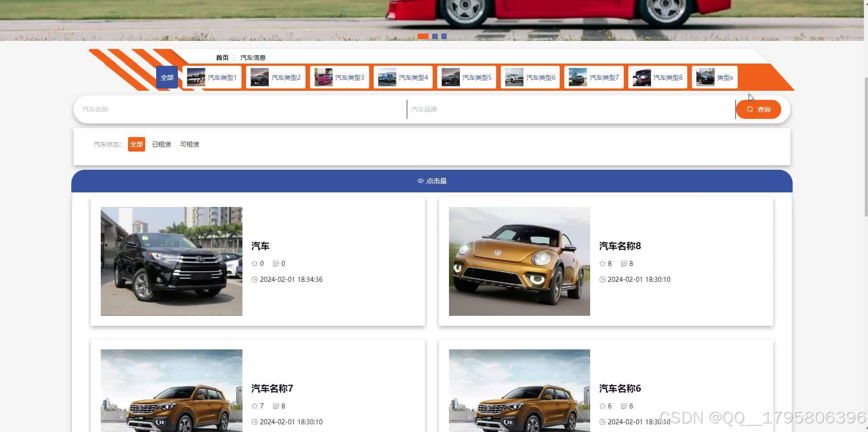
Task: Open the 汽车名称7 car image
Action: pos(172,391)
